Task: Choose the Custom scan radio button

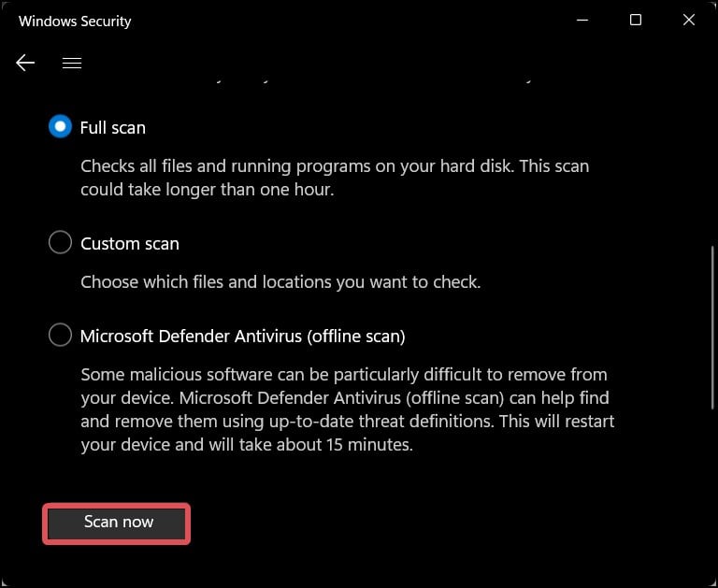Action: pyautogui.click(x=60, y=243)
